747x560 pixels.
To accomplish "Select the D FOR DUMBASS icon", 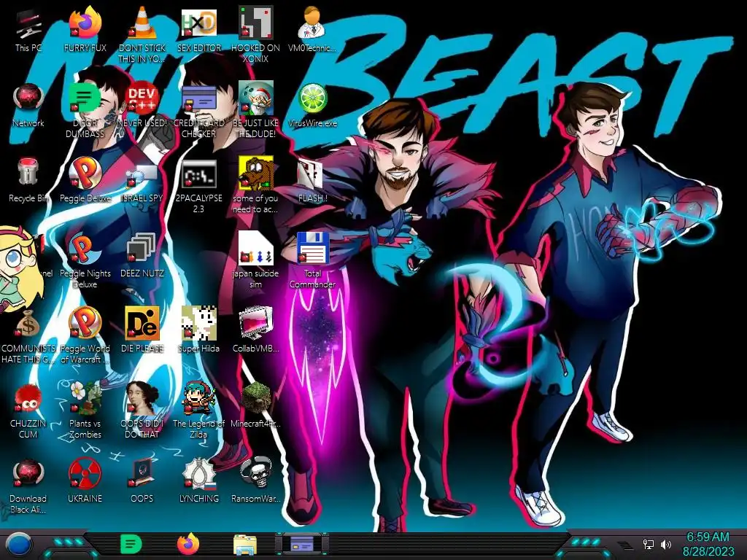I will pos(85,98).
